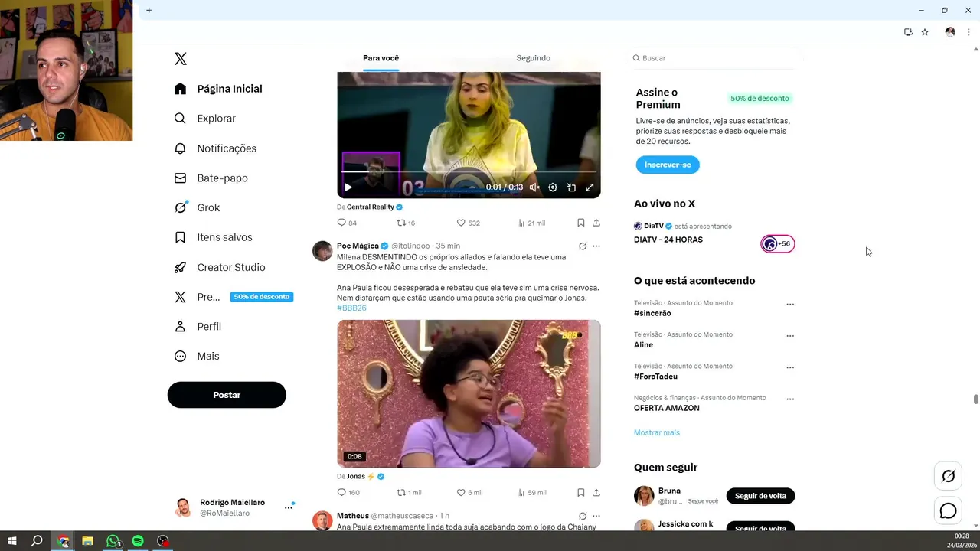Open options for the Aline trend
Image resolution: width=980 pixels, height=551 pixels.
click(x=790, y=336)
